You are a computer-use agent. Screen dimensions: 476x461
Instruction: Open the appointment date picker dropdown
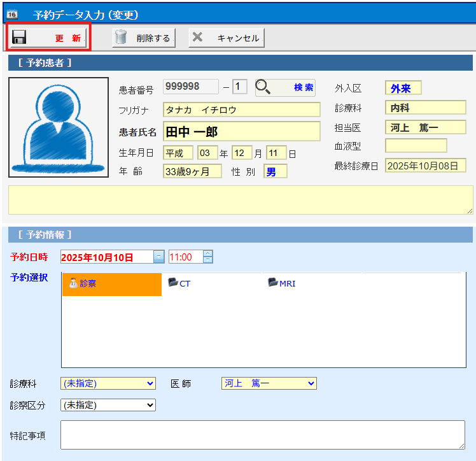pyautogui.click(x=158, y=257)
